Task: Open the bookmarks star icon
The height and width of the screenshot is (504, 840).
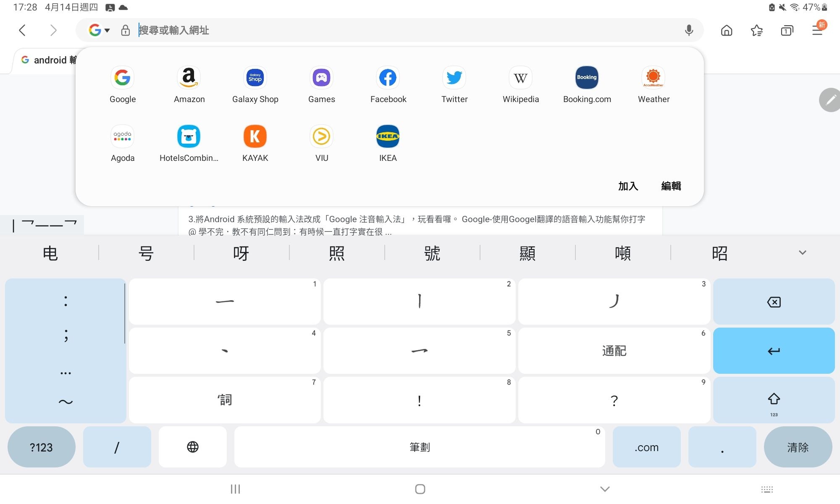Action: pos(757,31)
